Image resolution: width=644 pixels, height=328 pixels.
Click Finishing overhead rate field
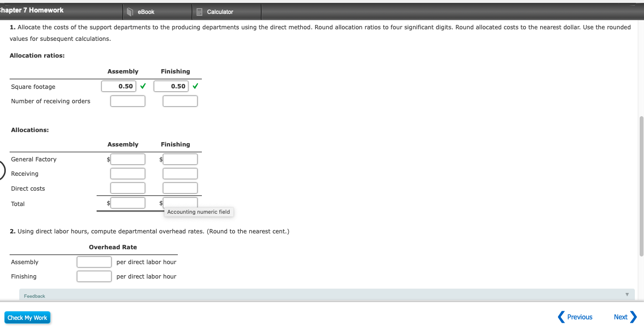(x=94, y=276)
